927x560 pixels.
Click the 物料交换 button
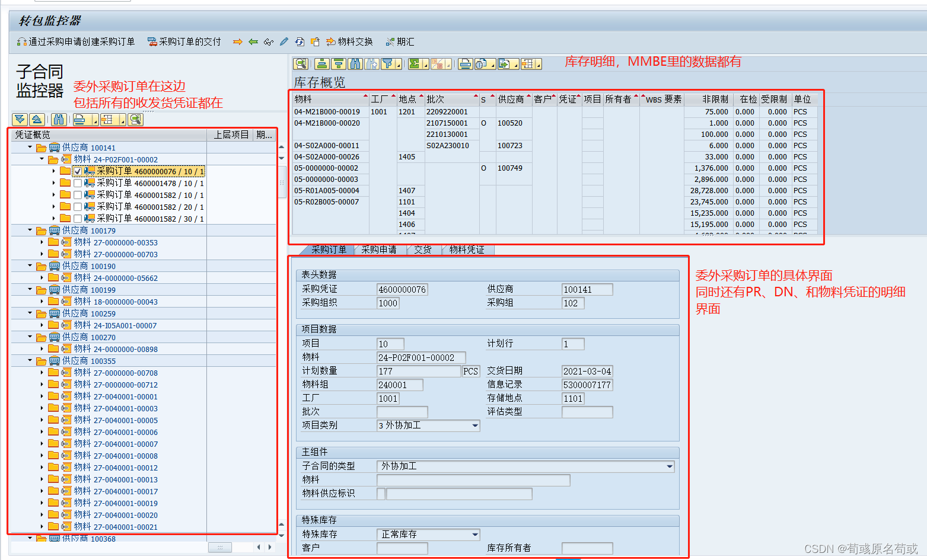point(349,41)
